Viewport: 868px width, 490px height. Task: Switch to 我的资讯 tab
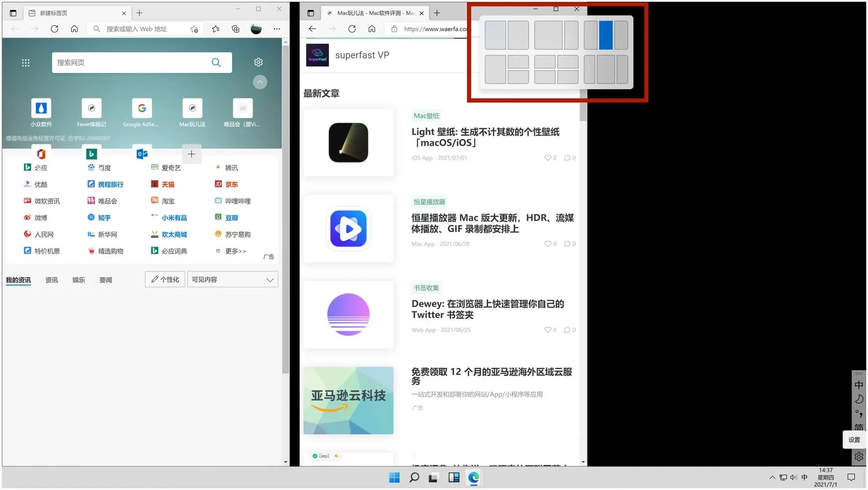pyautogui.click(x=18, y=280)
